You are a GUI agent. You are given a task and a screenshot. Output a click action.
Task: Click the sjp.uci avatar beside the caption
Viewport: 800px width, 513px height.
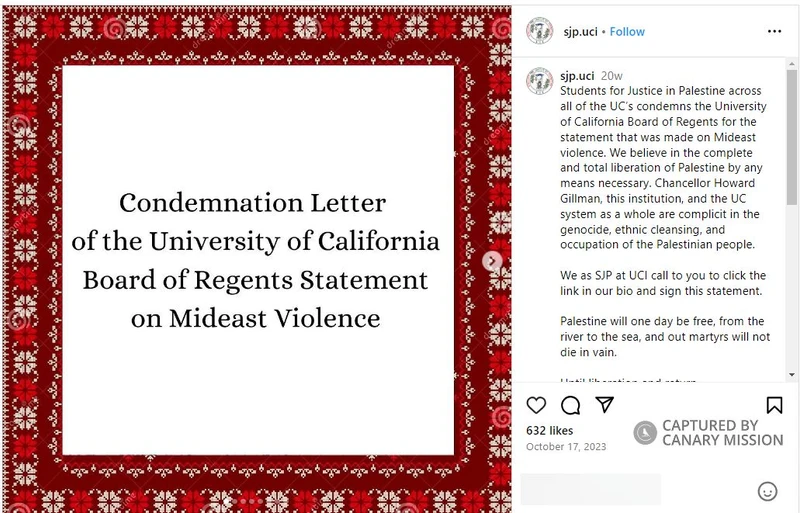(540, 80)
